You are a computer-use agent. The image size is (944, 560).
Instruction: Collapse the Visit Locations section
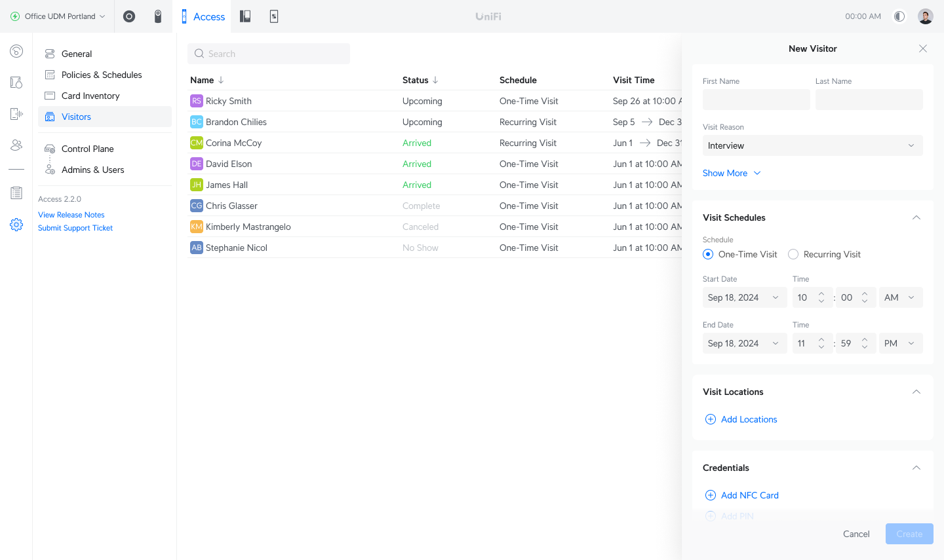[916, 392]
